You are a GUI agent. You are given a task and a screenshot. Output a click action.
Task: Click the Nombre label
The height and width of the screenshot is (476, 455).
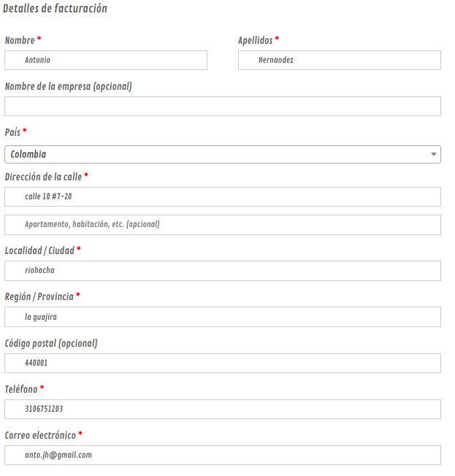[20, 40]
